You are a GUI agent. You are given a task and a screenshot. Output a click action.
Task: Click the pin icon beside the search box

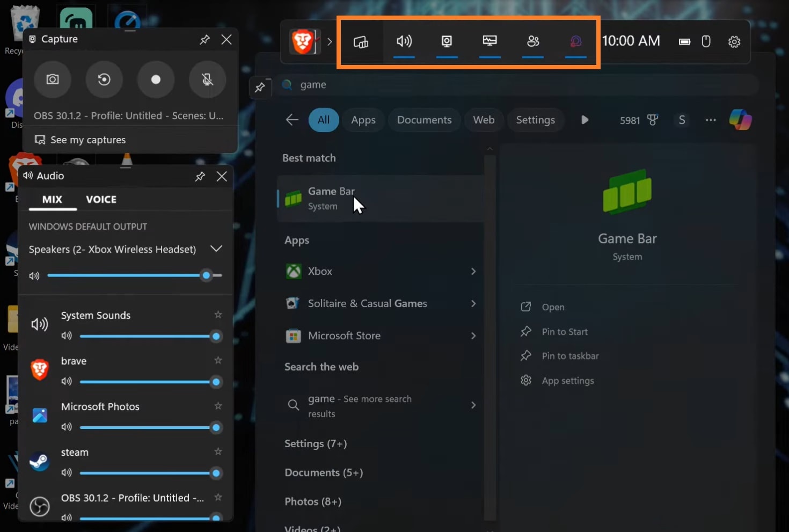click(x=260, y=87)
